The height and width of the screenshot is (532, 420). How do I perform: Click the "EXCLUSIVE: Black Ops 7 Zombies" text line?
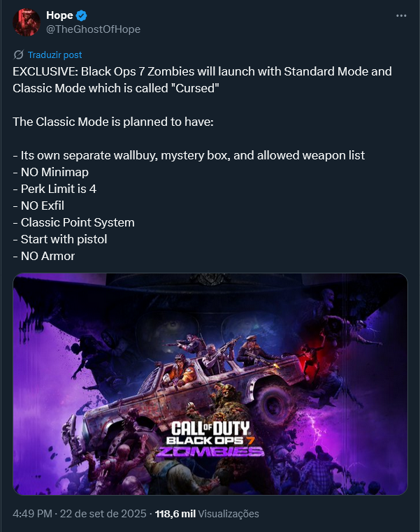click(x=202, y=71)
